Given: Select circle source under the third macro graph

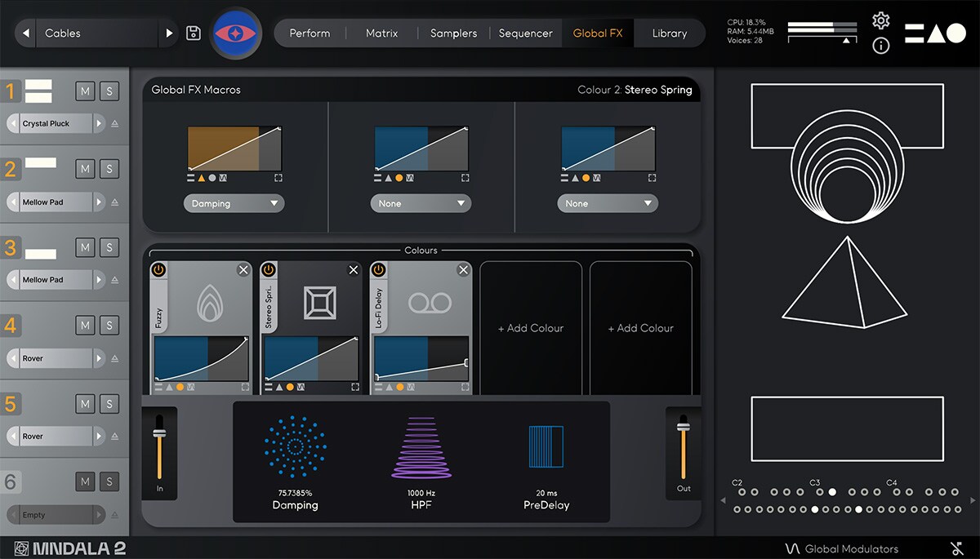Looking at the screenshot, I should [x=586, y=177].
